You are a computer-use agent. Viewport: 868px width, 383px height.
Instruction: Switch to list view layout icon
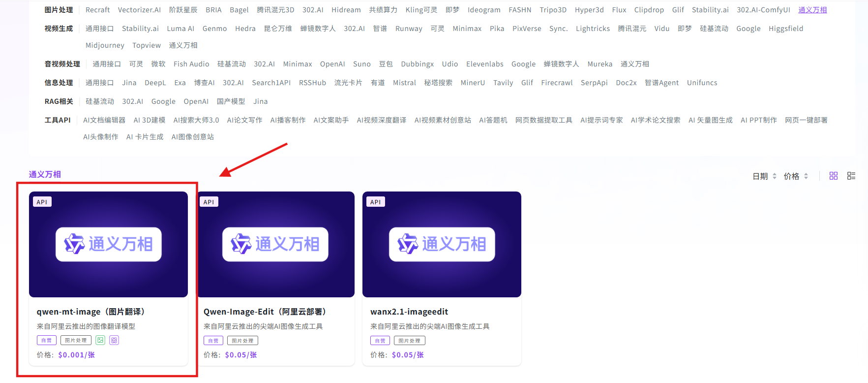851,176
